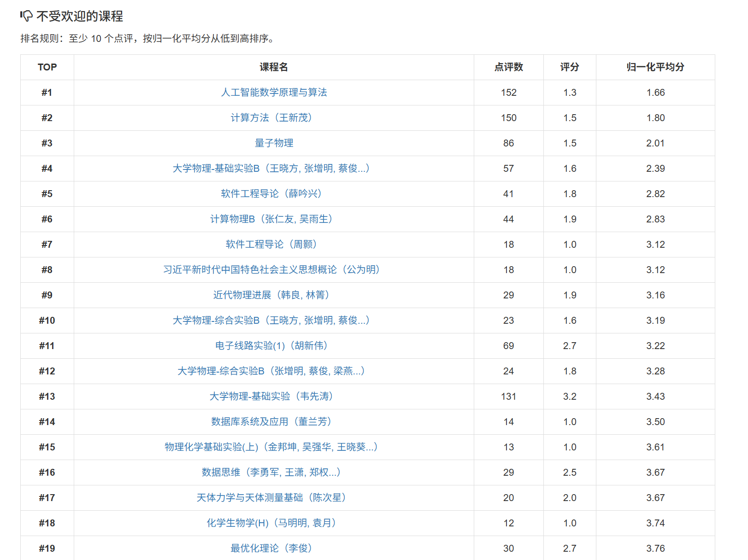Image resolution: width=748 pixels, height=560 pixels.
Task: Click the 归一化平均分 column header
Action: [x=655, y=67]
